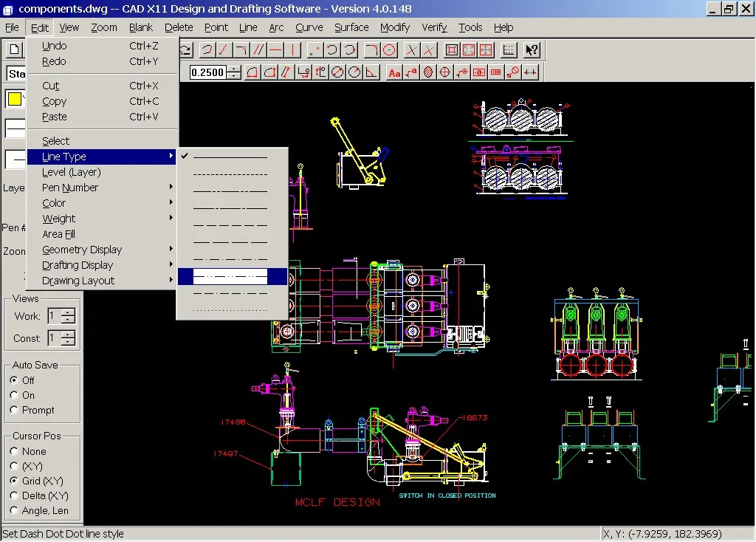Viewport: 756px width, 542px height.
Task: Select the Aa text tool
Action: coord(394,72)
